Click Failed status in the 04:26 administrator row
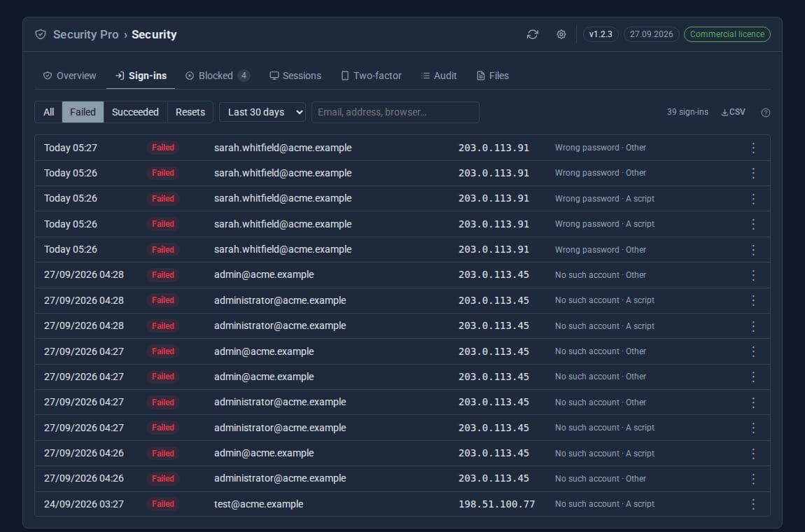Image resolution: width=805 pixels, height=532 pixels. point(162,479)
